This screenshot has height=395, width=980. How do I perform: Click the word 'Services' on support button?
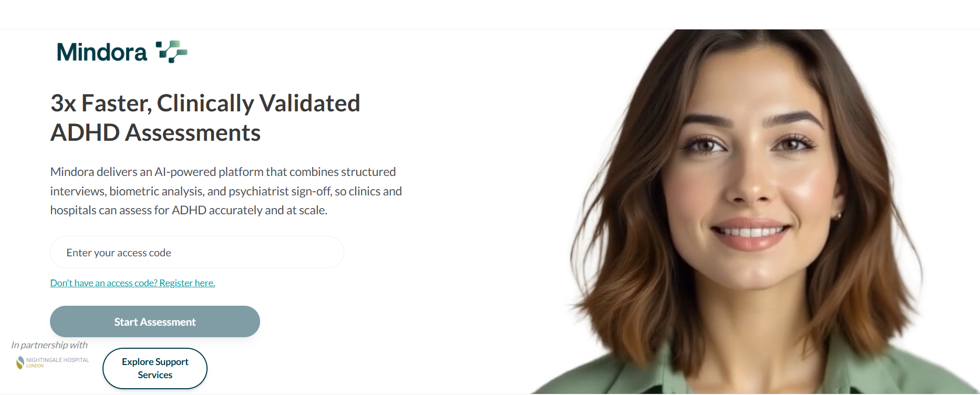[155, 375]
